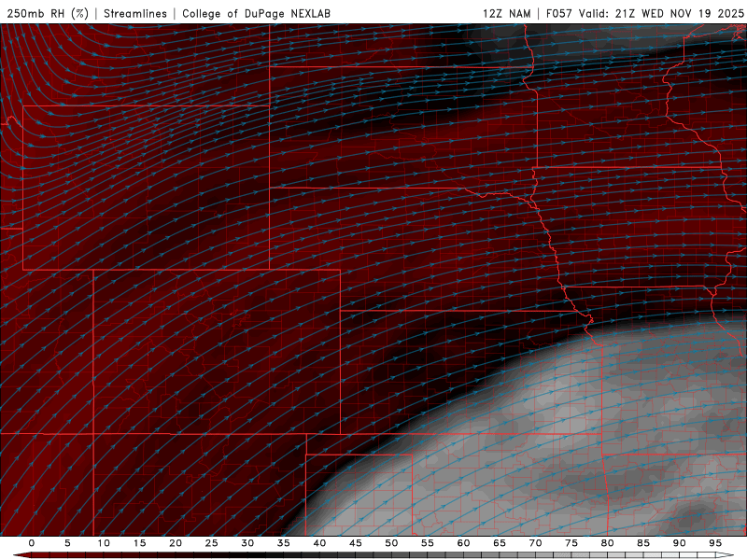Click the colorbar label '5'
Screen dimensions: 747x560
67,543
